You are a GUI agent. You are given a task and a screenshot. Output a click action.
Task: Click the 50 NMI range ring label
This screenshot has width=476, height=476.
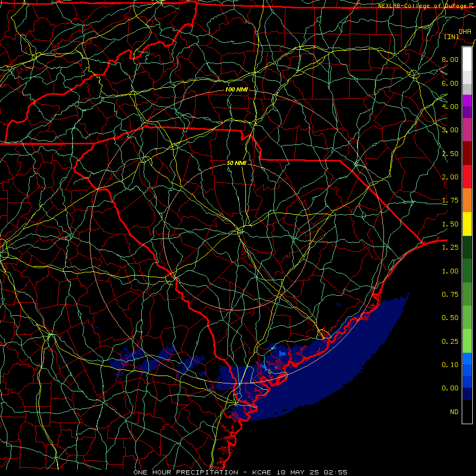[x=236, y=163]
